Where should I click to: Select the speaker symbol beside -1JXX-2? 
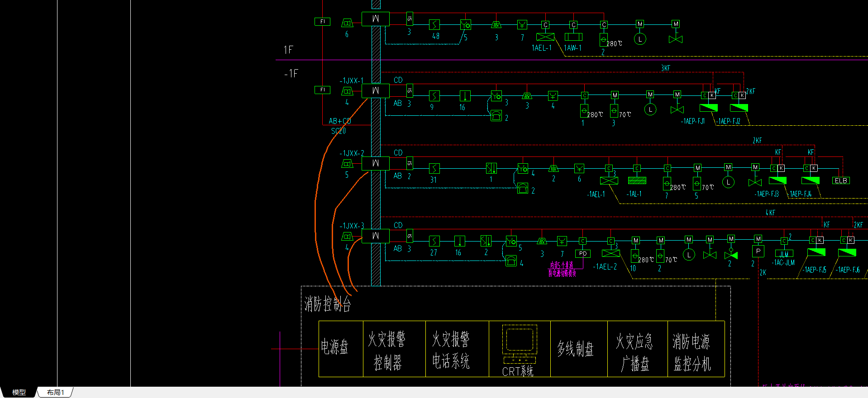pos(347,164)
